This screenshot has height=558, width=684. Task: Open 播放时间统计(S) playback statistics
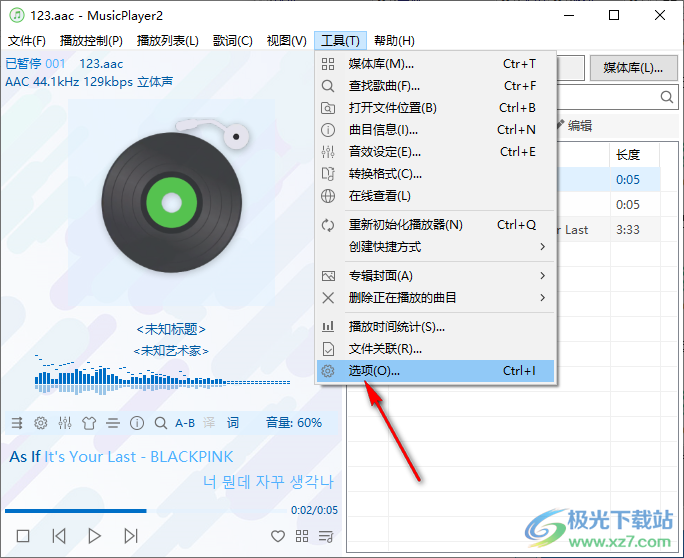435,327
